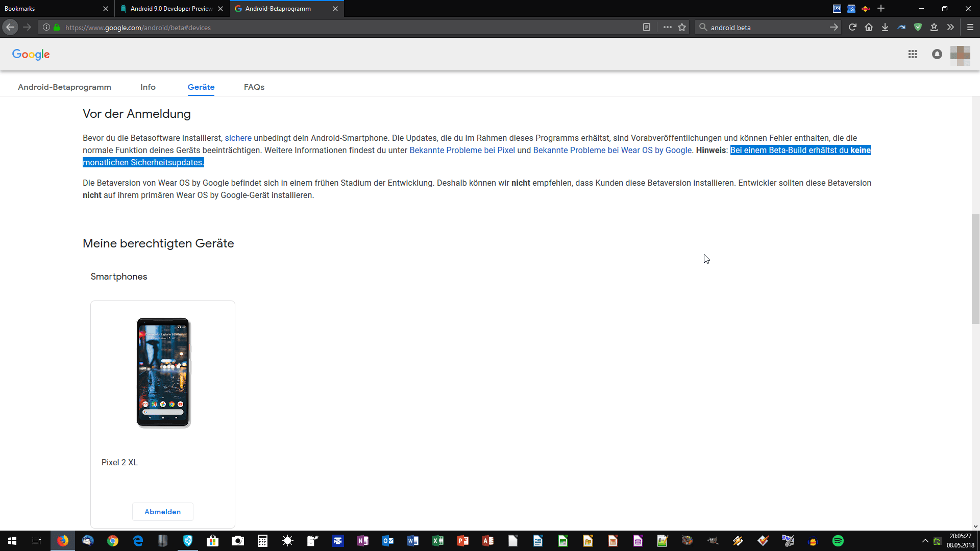Click the Google logo
Screen dimensions: 980x551
point(31,55)
